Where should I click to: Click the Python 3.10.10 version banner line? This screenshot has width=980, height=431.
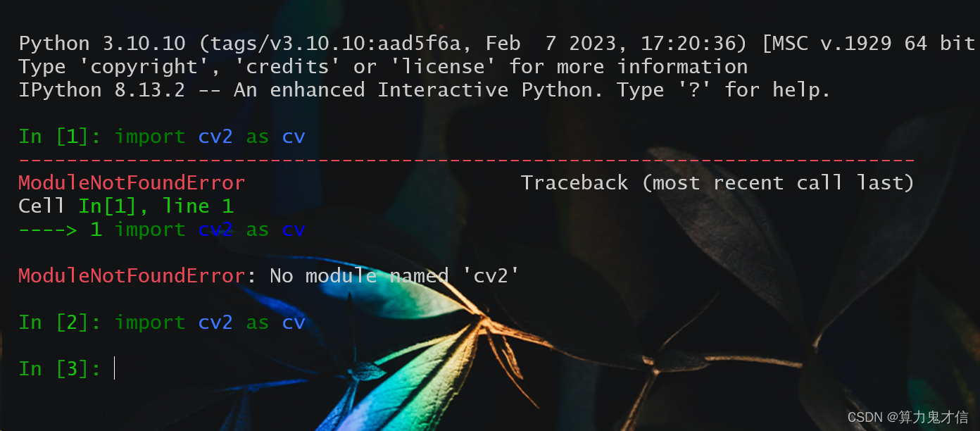click(497, 44)
